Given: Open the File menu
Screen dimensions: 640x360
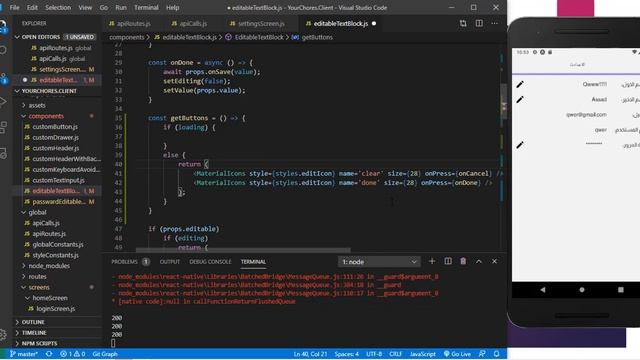Looking at the screenshot, I should coord(14,7).
